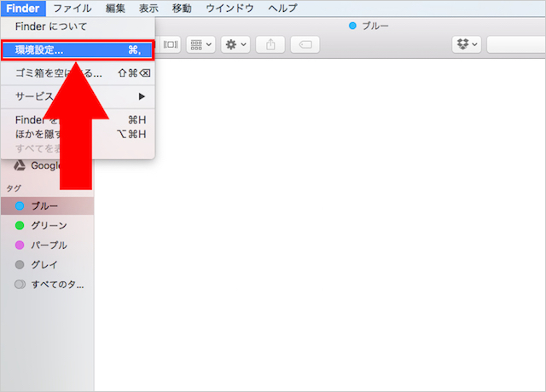Choose hide Finder entry with ⌘H shortcut
This screenshot has height=392, width=546.
[78, 120]
